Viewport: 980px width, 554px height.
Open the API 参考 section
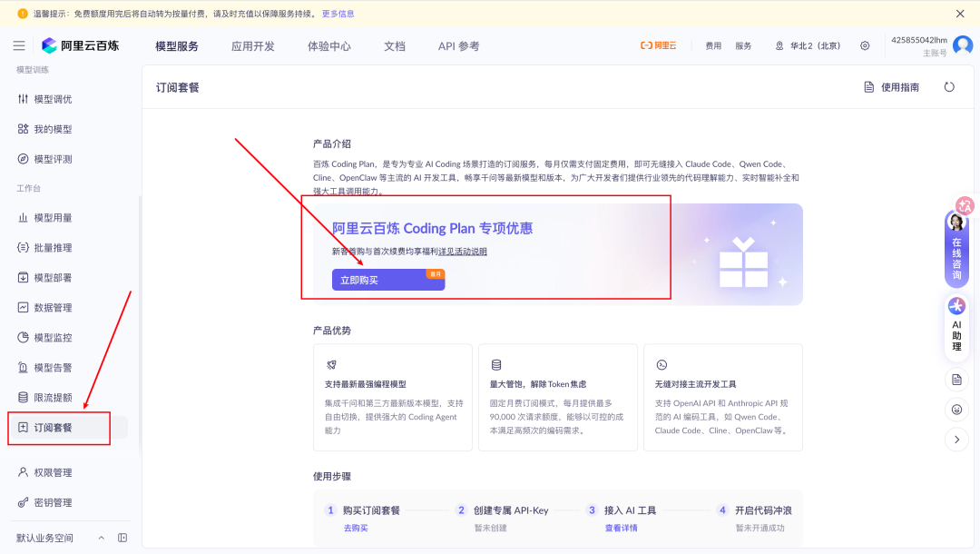457,45
